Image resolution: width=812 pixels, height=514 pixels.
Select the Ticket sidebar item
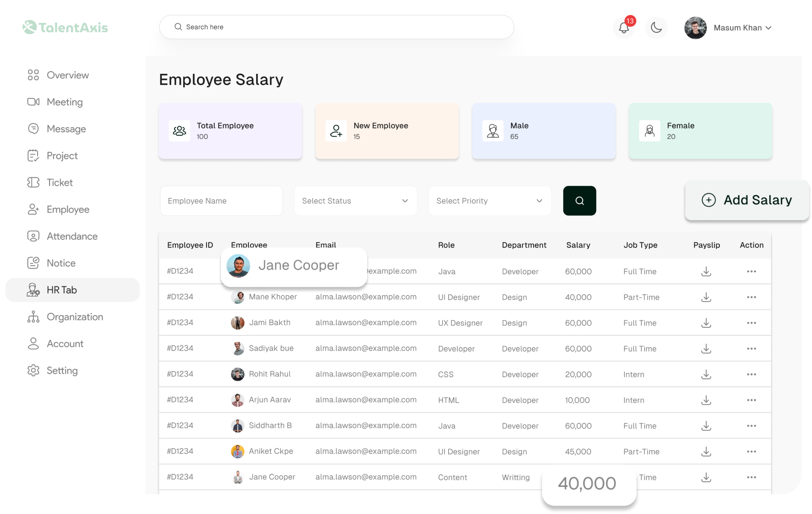tap(60, 183)
